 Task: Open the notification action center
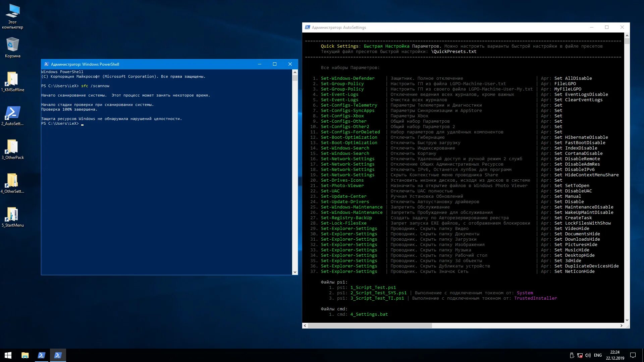coord(633,355)
